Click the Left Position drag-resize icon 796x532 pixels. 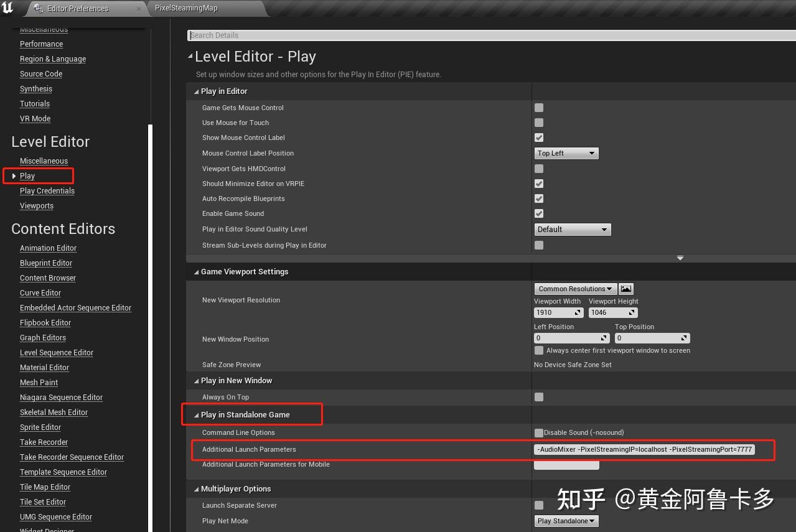coord(604,338)
